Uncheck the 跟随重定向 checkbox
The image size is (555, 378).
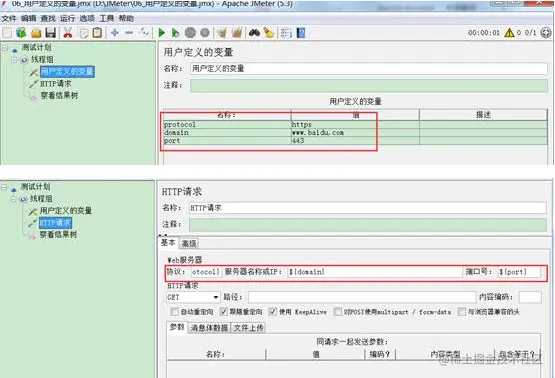pyautogui.click(x=223, y=312)
